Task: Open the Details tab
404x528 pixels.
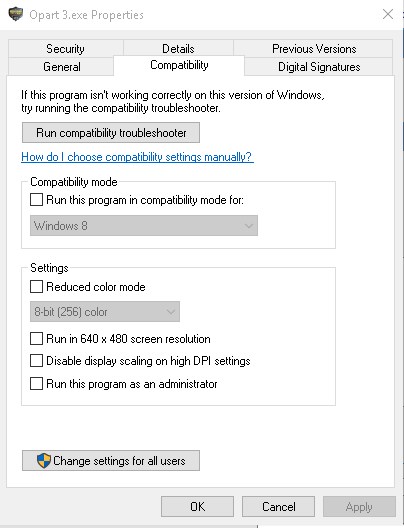Action: point(178,48)
